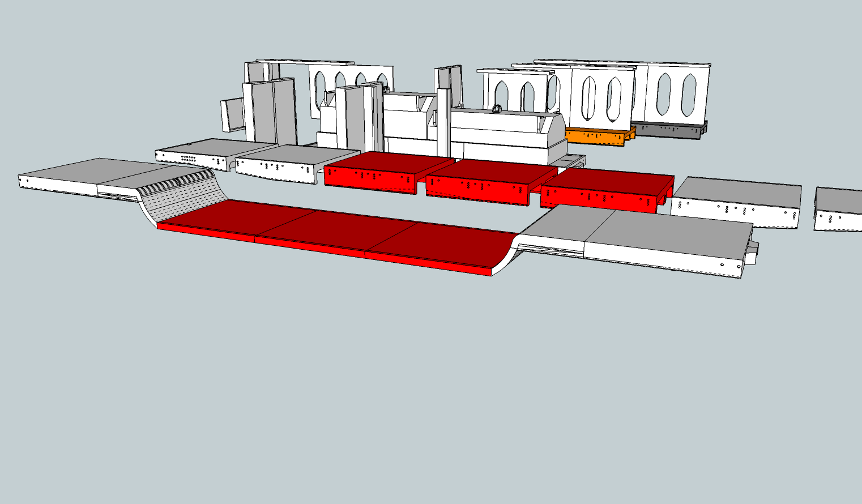Select the rightmost of the three red boxes

607,189
